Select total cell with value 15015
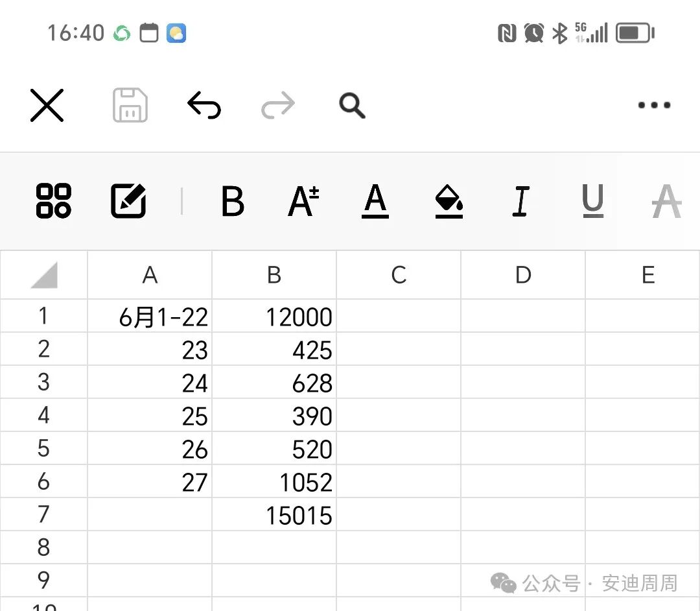This screenshot has height=611, width=700. coord(274,514)
